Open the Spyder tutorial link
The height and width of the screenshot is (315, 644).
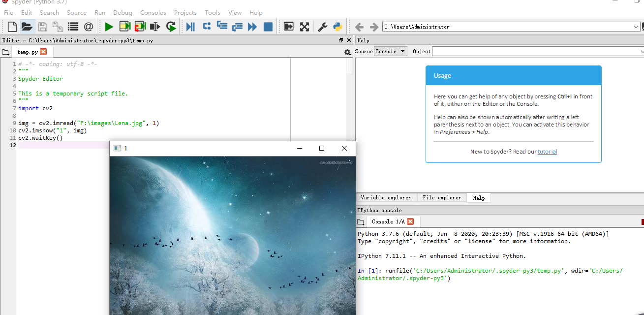point(547,152)
